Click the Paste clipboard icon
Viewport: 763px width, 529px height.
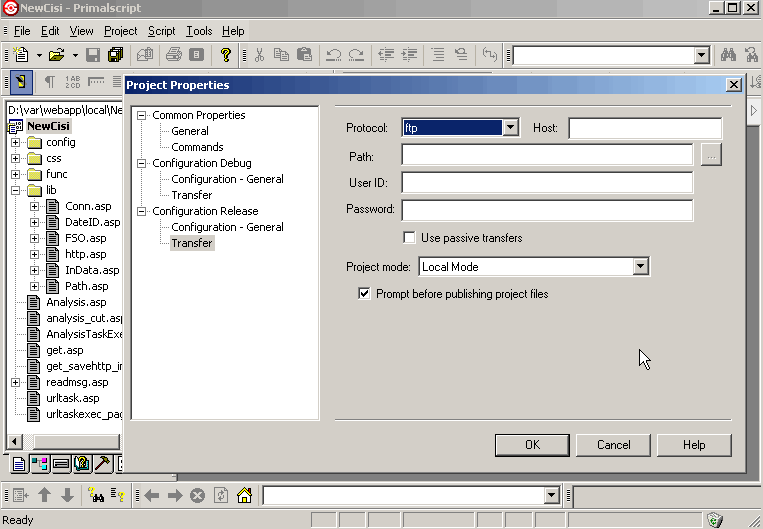coord(305,55)
